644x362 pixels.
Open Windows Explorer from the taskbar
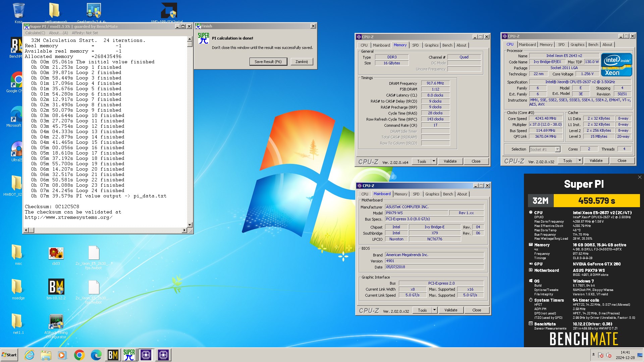click(x=46, y=355)
